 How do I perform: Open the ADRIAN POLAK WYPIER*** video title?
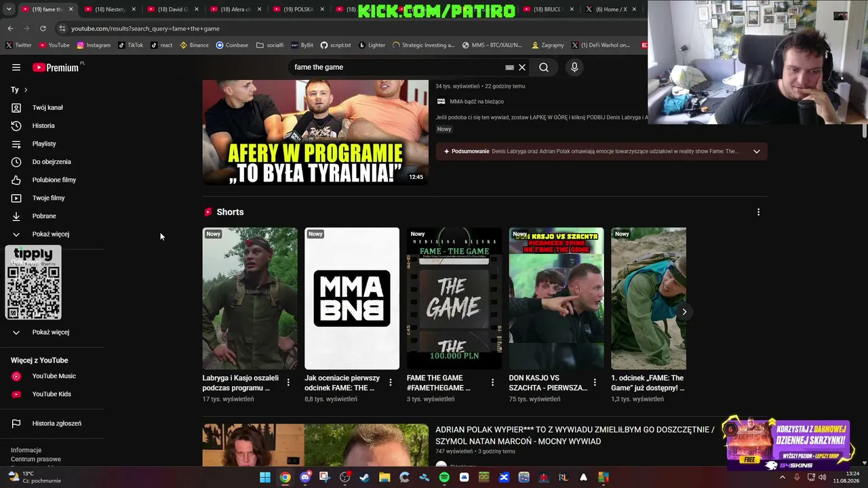(575, 435)
